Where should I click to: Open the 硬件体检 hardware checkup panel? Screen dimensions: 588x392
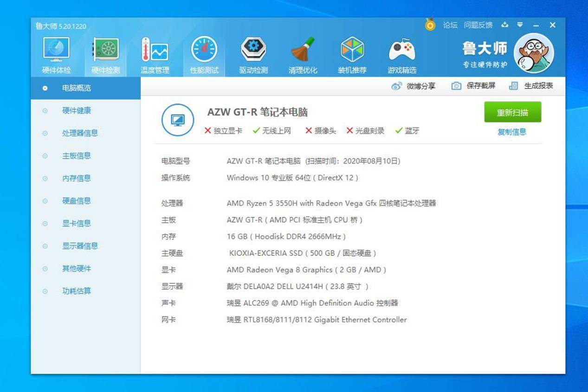[x=56, y=53]
